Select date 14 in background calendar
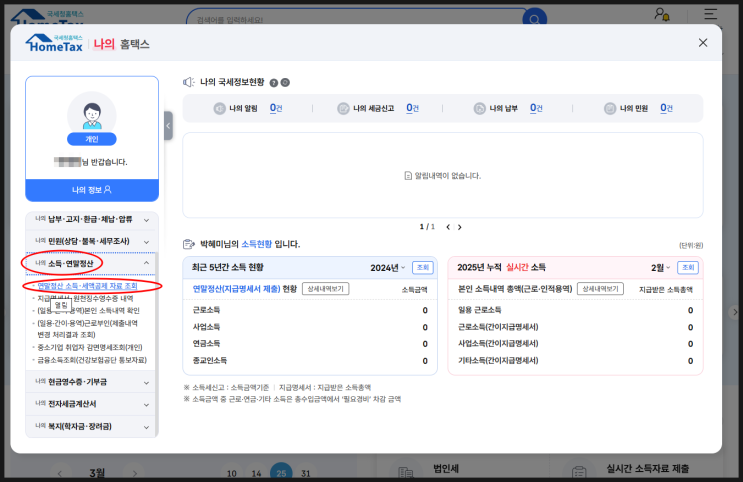 click(x=256, y=473)
